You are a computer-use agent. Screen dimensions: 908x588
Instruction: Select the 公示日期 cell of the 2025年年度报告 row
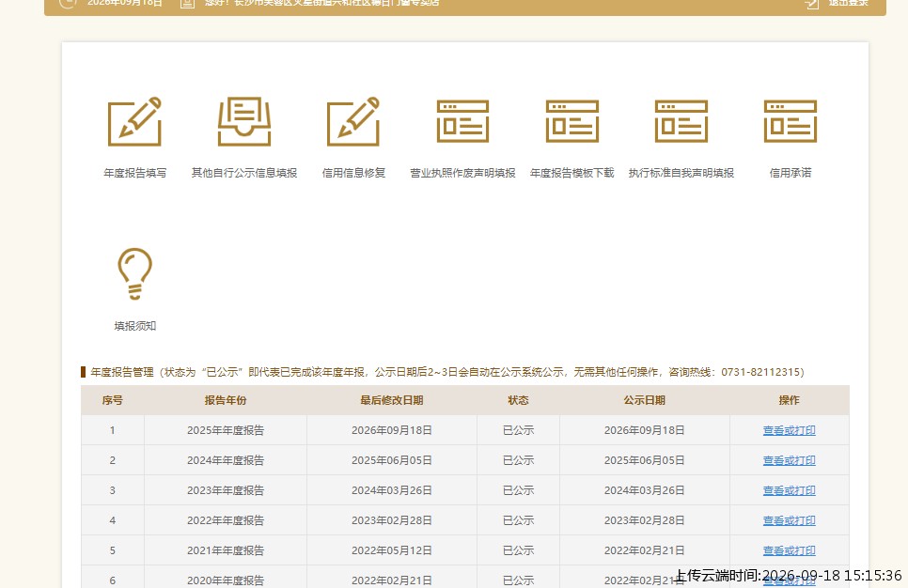coord(645,430)
